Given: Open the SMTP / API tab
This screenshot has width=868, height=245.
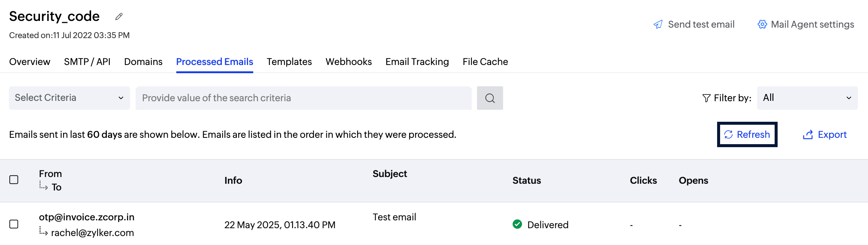Looking at the screenshot, I should (87, 62).
